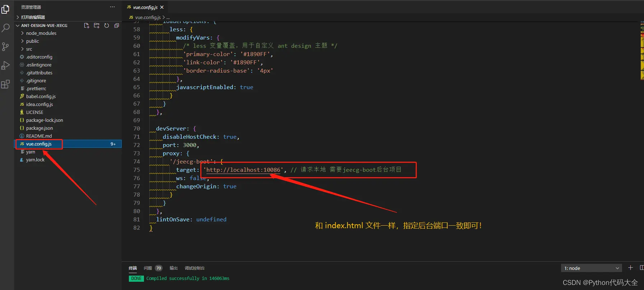The image size is (644, 290).
Task: Open the explorer more actions ellipsis
Action: [112, 7]
